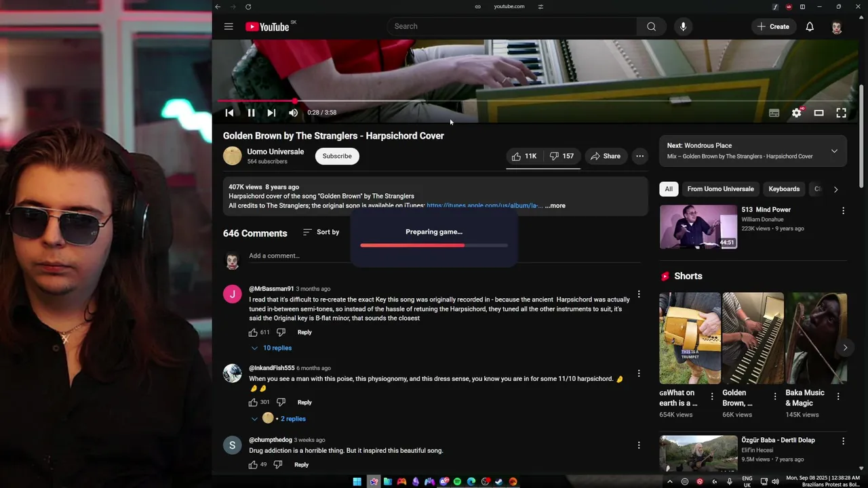Dislike the video showing 157

click(x=561, y=157)
